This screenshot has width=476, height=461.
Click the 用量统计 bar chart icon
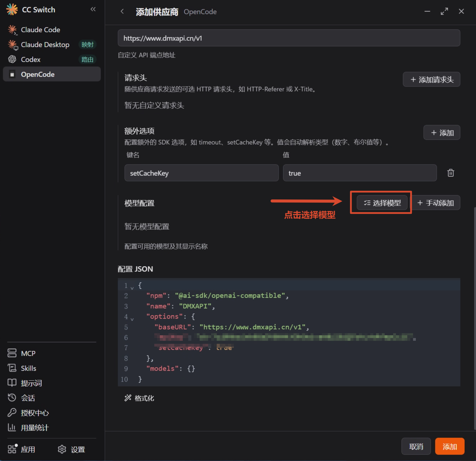12,427
